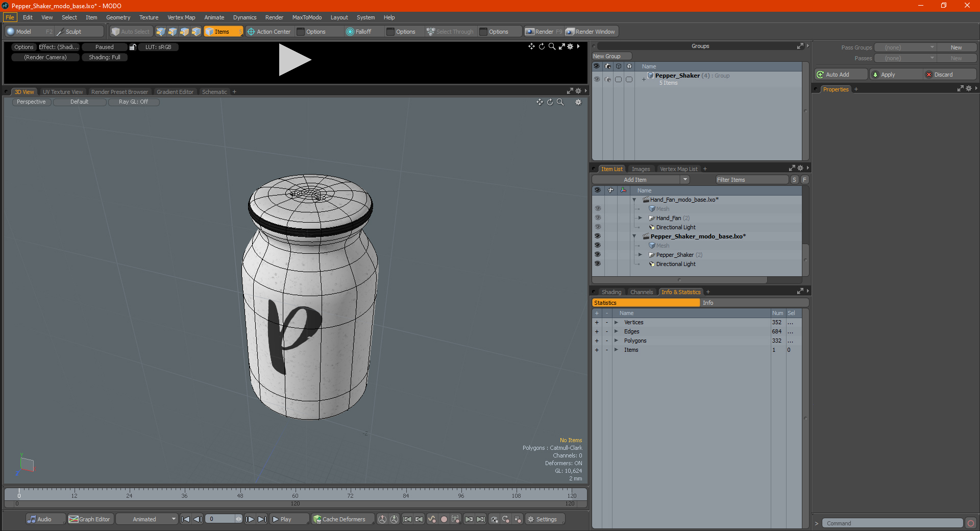This screenshot has width=980, height=531.
Task: Click the New Group button
Action: click(611, 56)
